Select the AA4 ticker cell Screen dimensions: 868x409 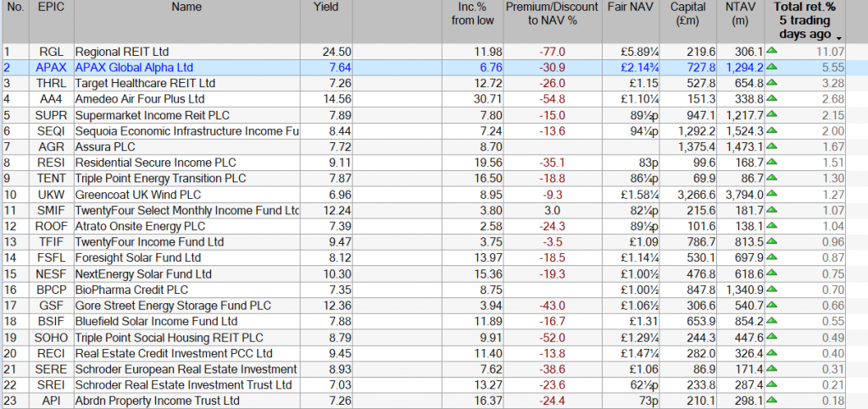point(50,99)
